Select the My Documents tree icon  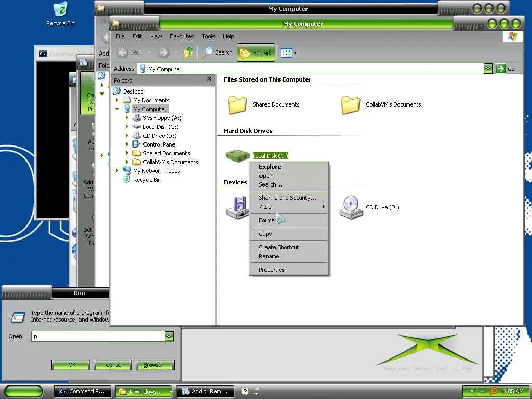pyautogui.click(x=127, y=100)
